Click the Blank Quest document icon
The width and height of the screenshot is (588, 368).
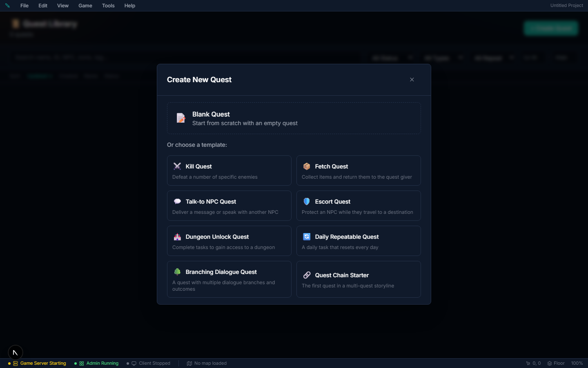181,118
